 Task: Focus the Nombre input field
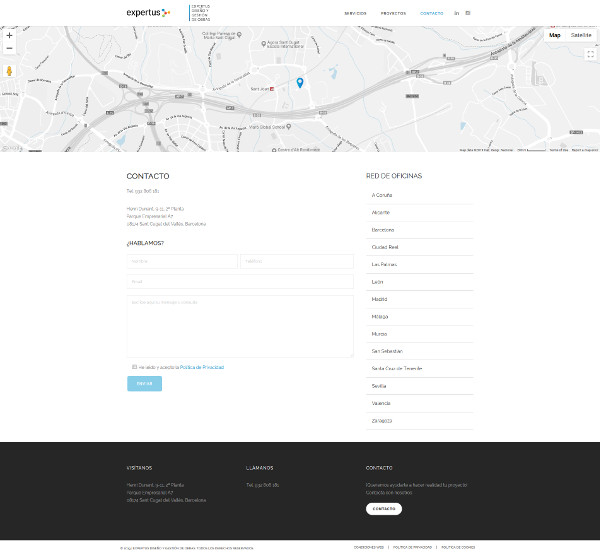click(x=182, y=261)
